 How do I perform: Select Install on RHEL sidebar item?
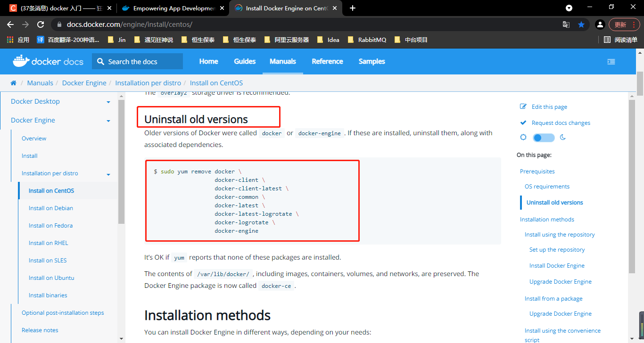[48, 243]
